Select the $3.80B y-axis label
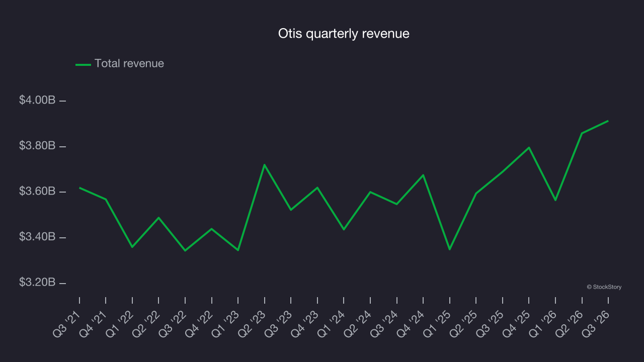This screenshot has height=362, width=644. tap(37, 146)
